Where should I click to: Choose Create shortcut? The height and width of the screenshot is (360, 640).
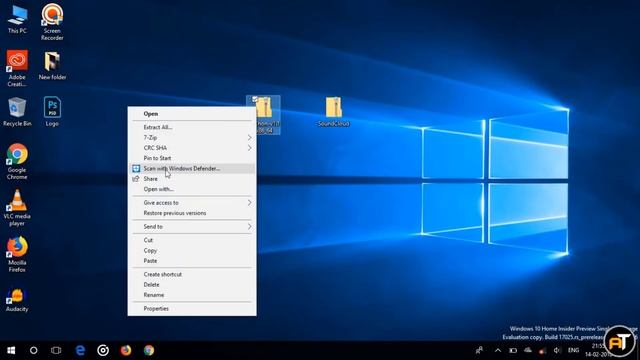coord(192,274)
